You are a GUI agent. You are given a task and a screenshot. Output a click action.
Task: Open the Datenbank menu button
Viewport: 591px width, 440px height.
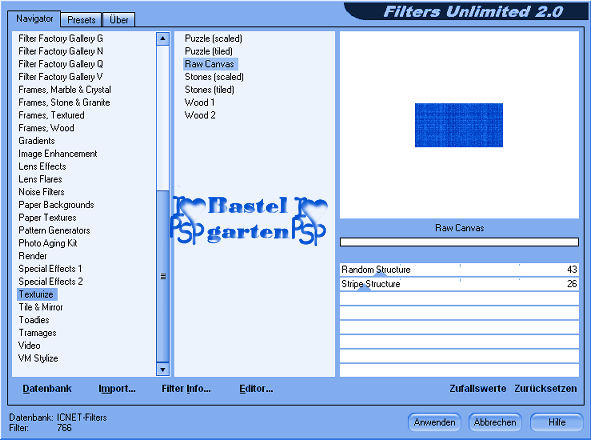tap(47, 389)
